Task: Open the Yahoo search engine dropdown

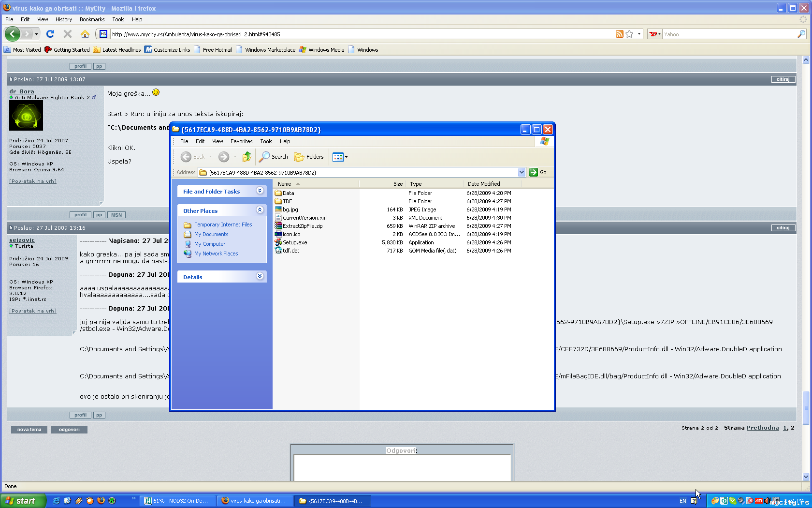Action: click(655, 34)
